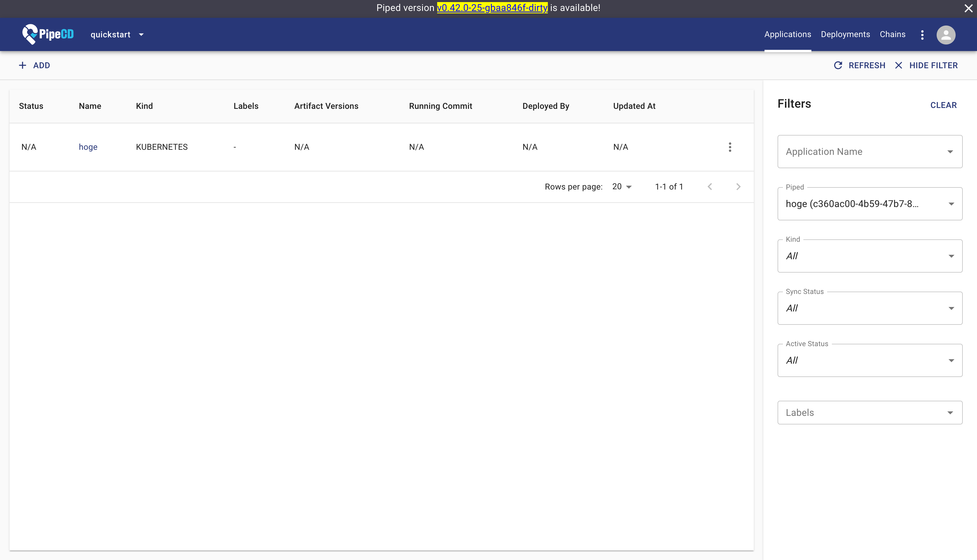
Task: Click the REFRESH button
Action: point(859,65)
